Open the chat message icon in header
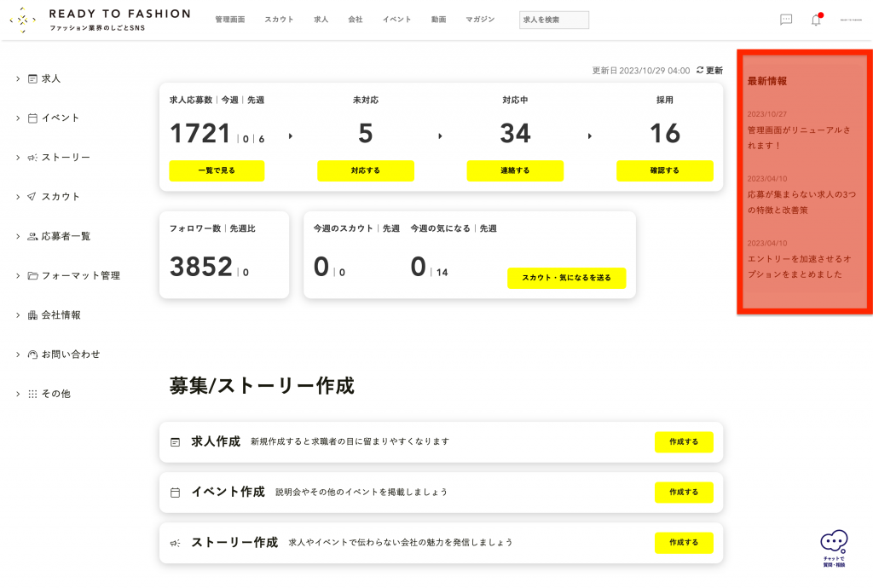873x588 pixels. (x=785, y=20)
